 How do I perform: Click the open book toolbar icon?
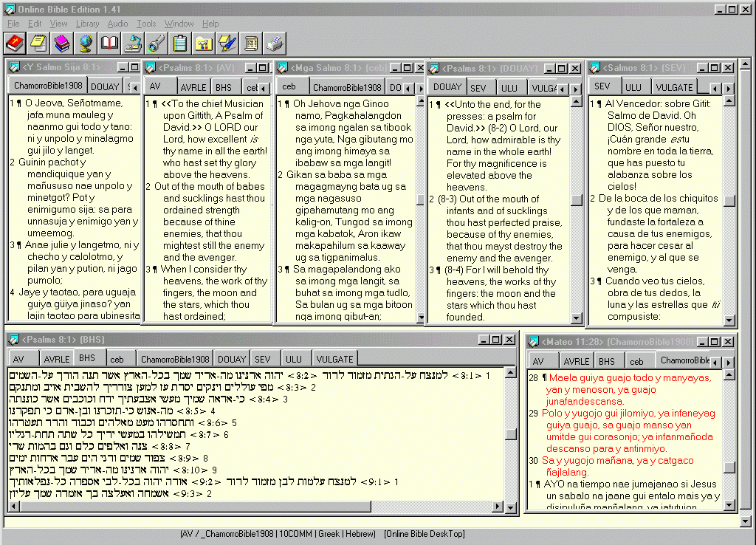point(109,44)
